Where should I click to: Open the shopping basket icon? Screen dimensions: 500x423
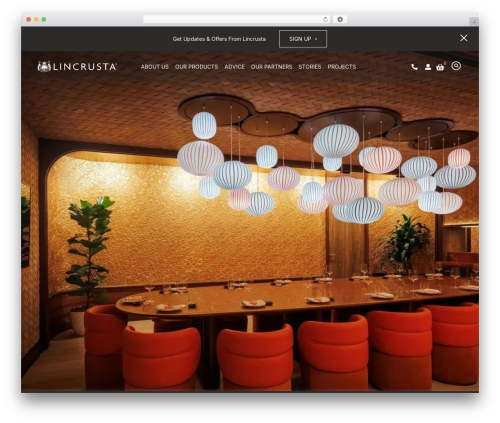(440, 67)
